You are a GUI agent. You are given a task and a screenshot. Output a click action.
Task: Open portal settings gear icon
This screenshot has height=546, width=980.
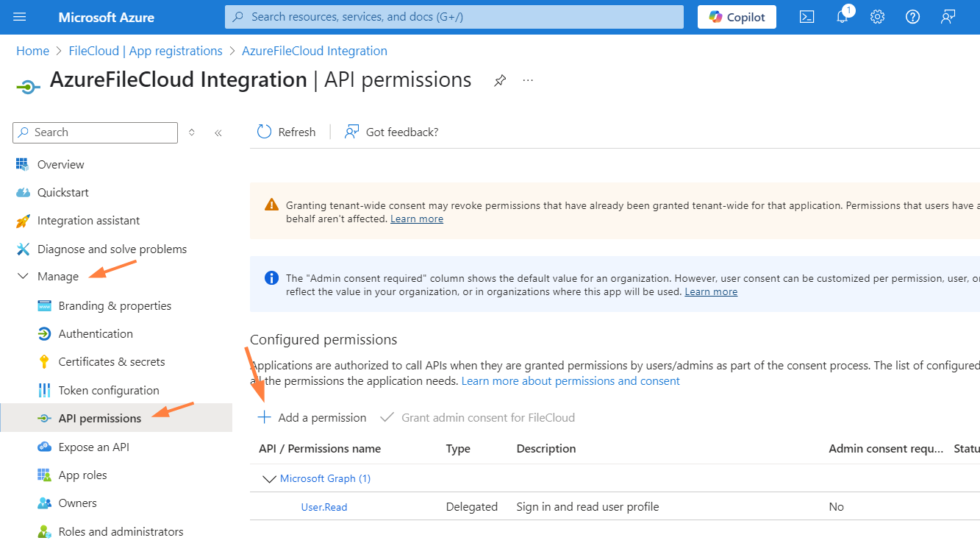[x=877, y=17]
